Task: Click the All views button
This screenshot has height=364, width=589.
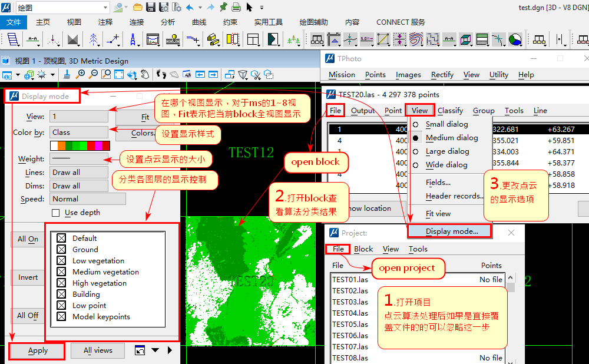Action: click(x=98, y=350)
